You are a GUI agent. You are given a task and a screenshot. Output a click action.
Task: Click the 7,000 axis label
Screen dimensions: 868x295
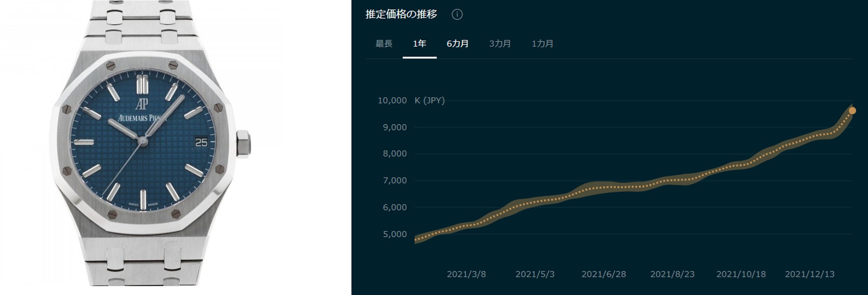click(395, 180)
